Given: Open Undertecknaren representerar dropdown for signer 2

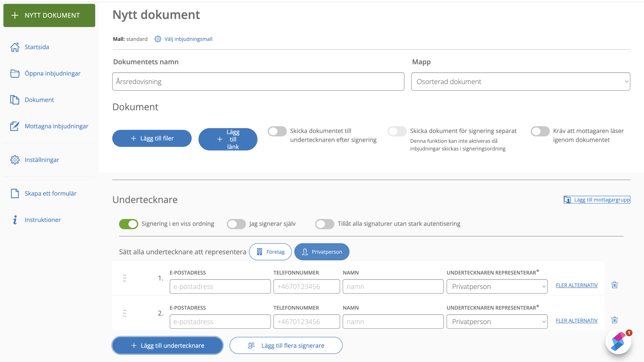Looking at the screenshot, I should pyautogui.click(x=497, y=322).
